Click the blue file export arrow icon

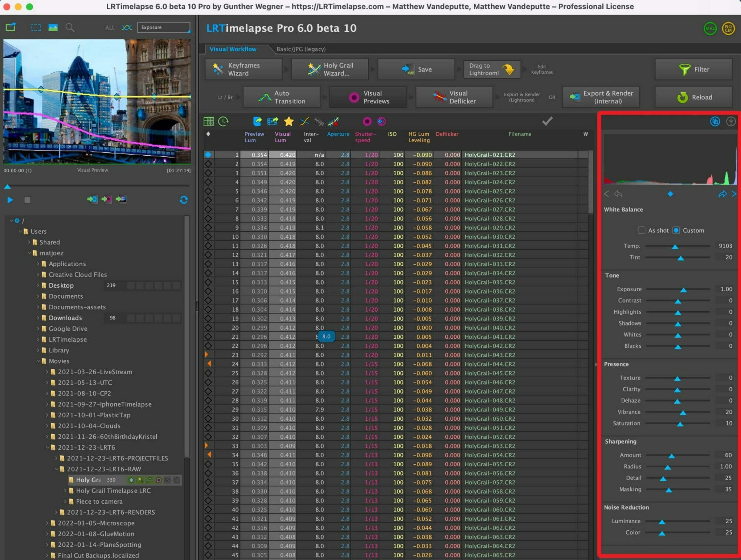[257, 121]
